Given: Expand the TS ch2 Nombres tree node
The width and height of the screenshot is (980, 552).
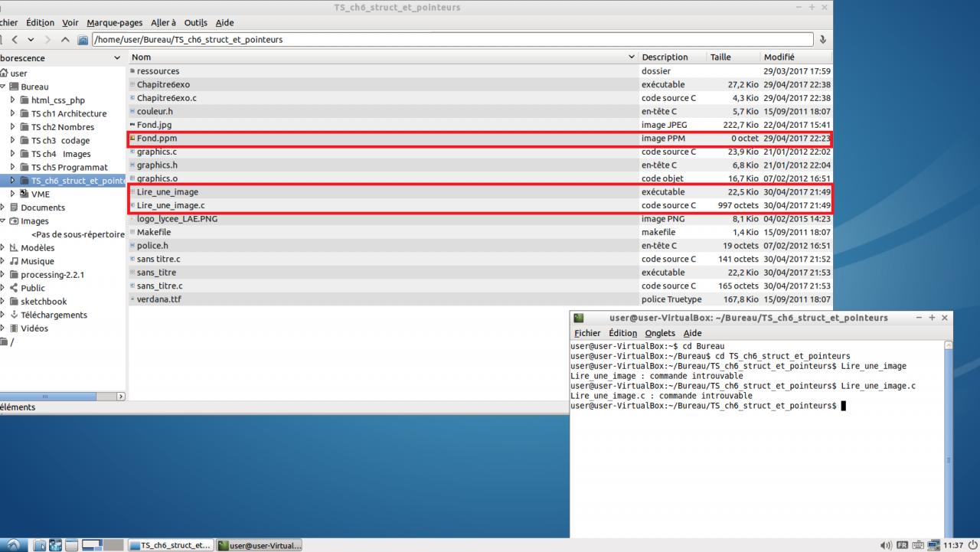Looking at the screenshot, I should 13,127.
